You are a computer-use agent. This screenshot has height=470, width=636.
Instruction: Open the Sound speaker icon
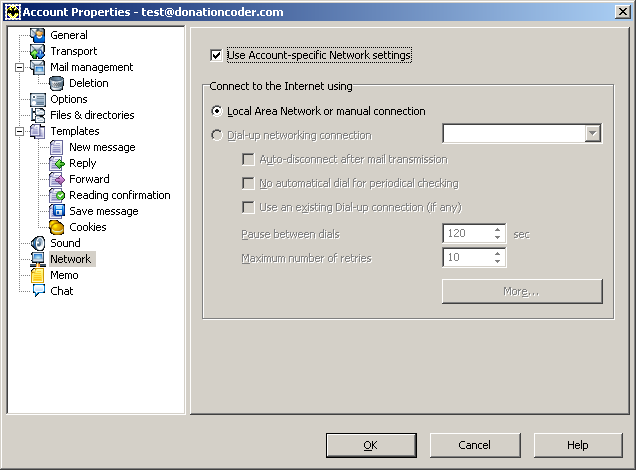tap(38, 243)
